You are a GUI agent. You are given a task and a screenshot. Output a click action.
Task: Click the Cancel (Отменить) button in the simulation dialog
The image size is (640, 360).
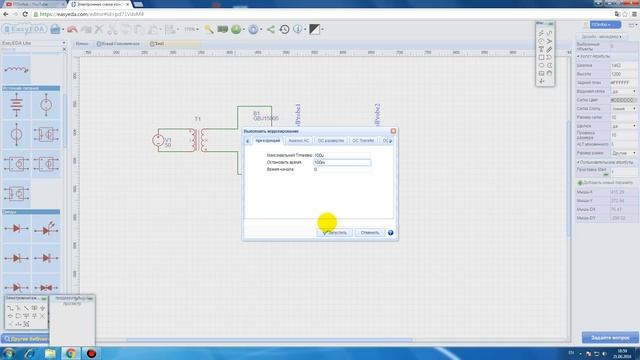370,233
